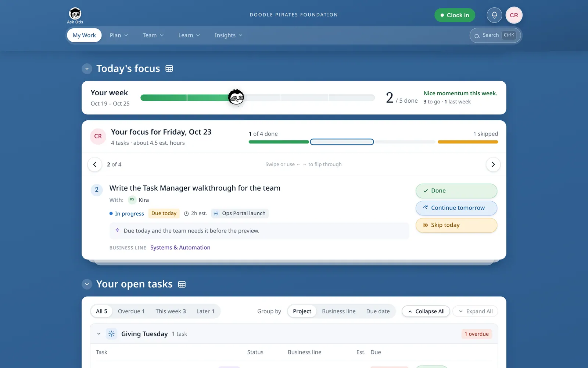Open the CR profile avatar menu
Screen dimensions: 588x368
(x=514, y=15)
